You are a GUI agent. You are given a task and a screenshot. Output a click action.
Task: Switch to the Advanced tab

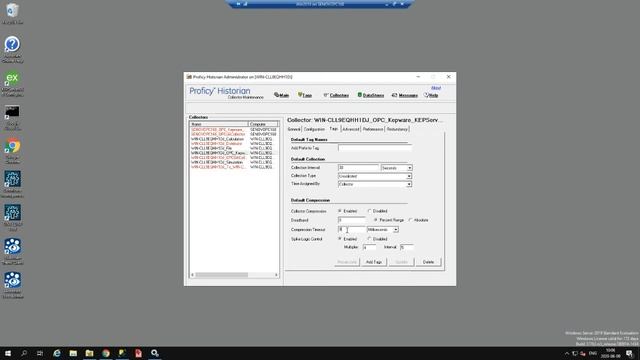(x=351, y=129)
